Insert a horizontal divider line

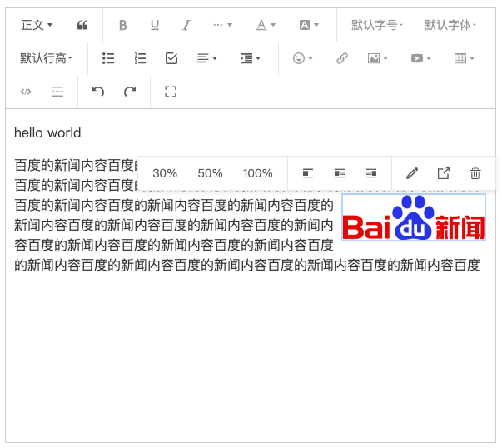tap(57, 92)
